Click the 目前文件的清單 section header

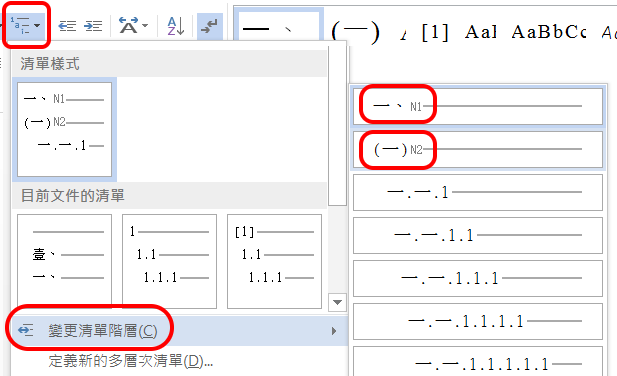(x=169, y=195)
